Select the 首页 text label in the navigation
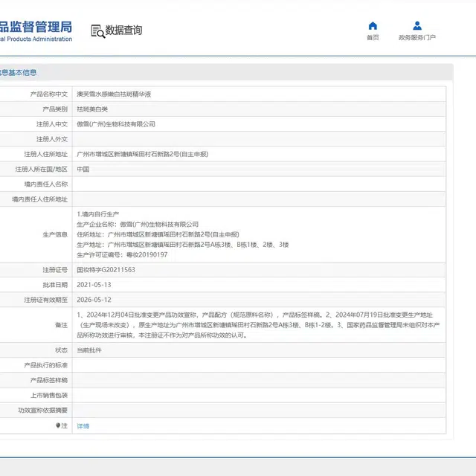Viewport: 476px width, 476px height. click(x=373, y=38)
